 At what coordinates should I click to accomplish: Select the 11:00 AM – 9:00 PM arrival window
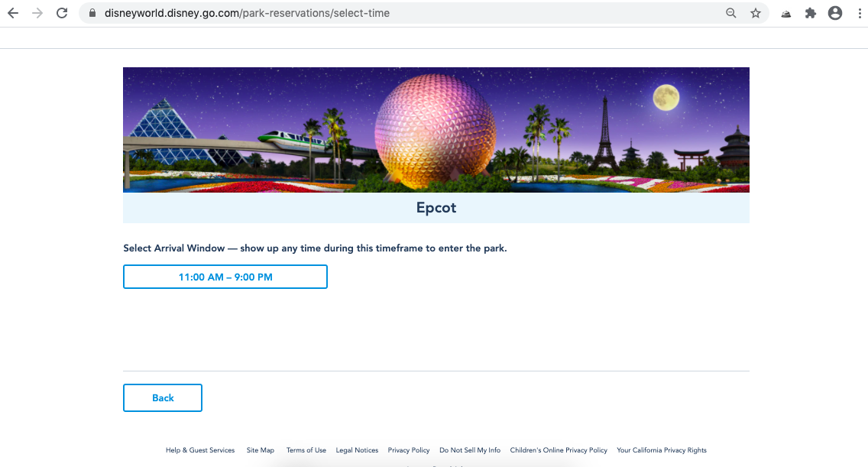(x=225, y=277)
